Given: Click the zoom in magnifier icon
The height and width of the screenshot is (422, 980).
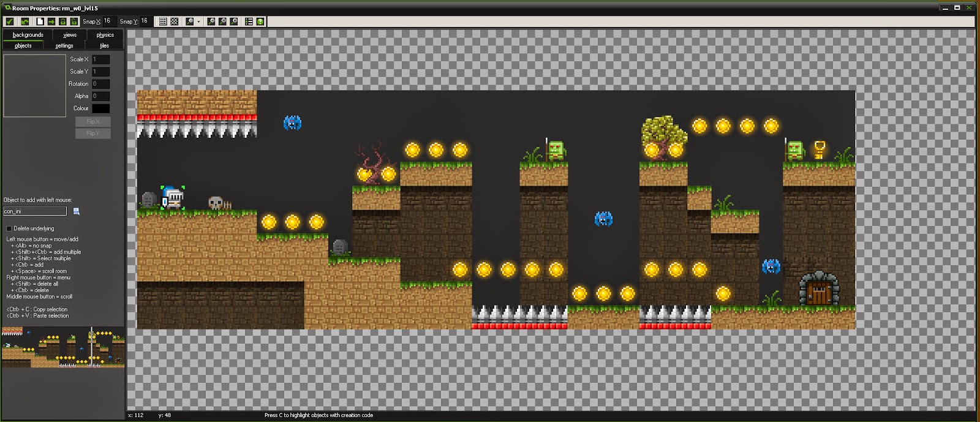Looking at the screenshot, I should tap(234, 21).
